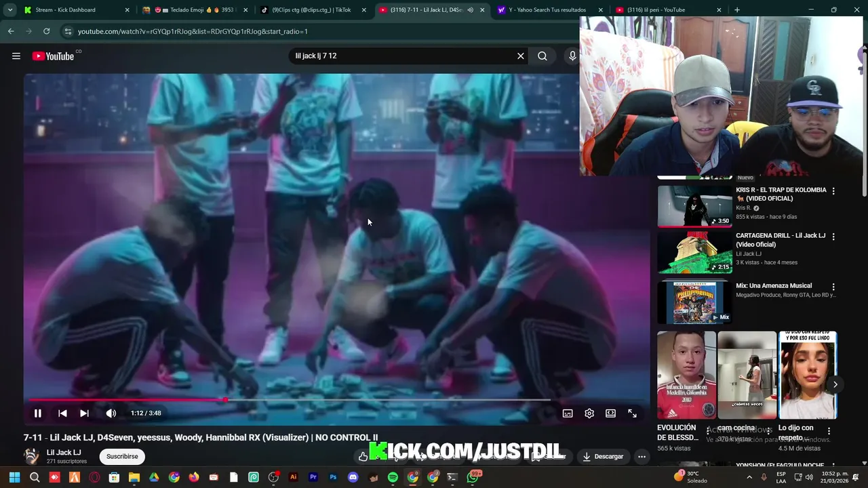Open KRIS R - EL TRAP DE KOLOMBIA video

click(x=781, y=194)
